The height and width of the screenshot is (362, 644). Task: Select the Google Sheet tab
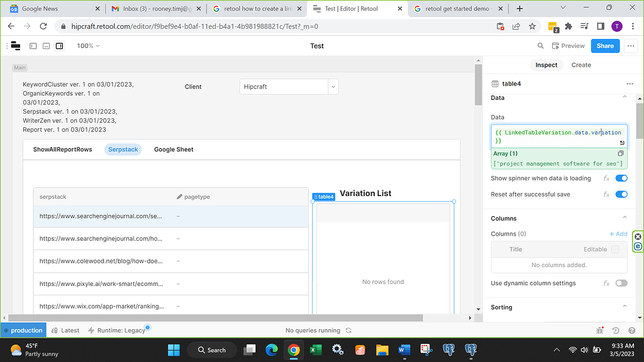174,150
